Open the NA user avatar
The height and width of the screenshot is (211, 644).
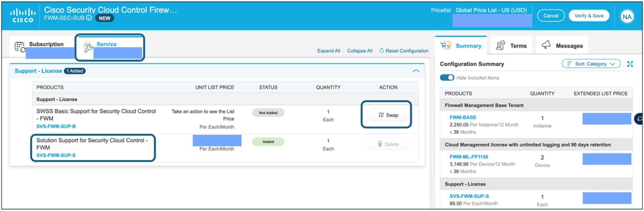click(x=627, y=17)
